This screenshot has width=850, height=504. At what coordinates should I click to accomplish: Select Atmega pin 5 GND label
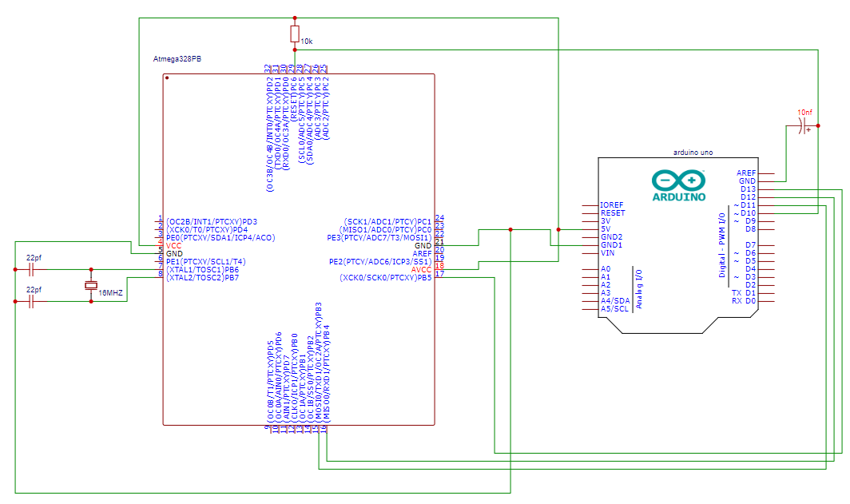tap(174, 254)
